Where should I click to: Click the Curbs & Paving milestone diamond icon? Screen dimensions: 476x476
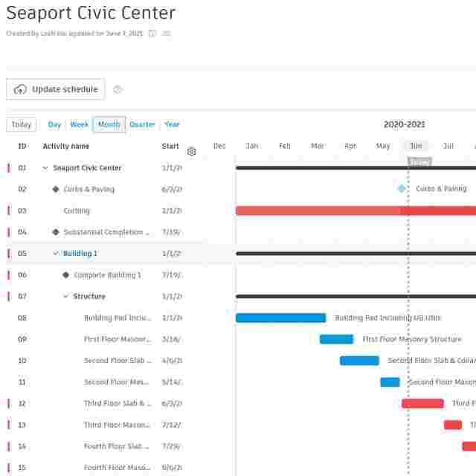(56, 190)
